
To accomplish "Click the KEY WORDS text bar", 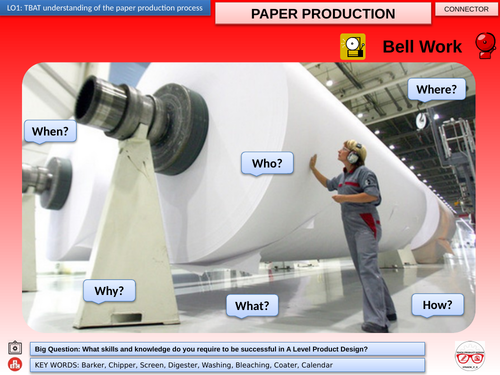I will tap(227, 365).
